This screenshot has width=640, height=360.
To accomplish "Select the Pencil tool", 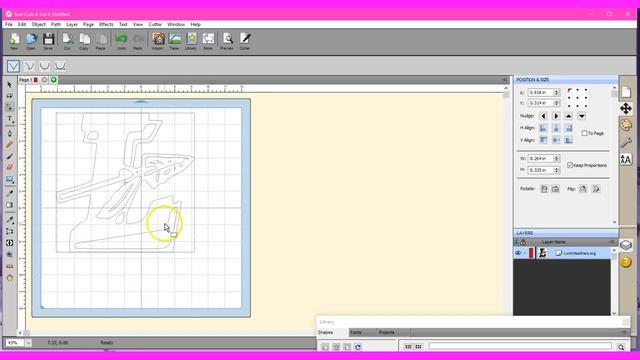I will (9, 145).
